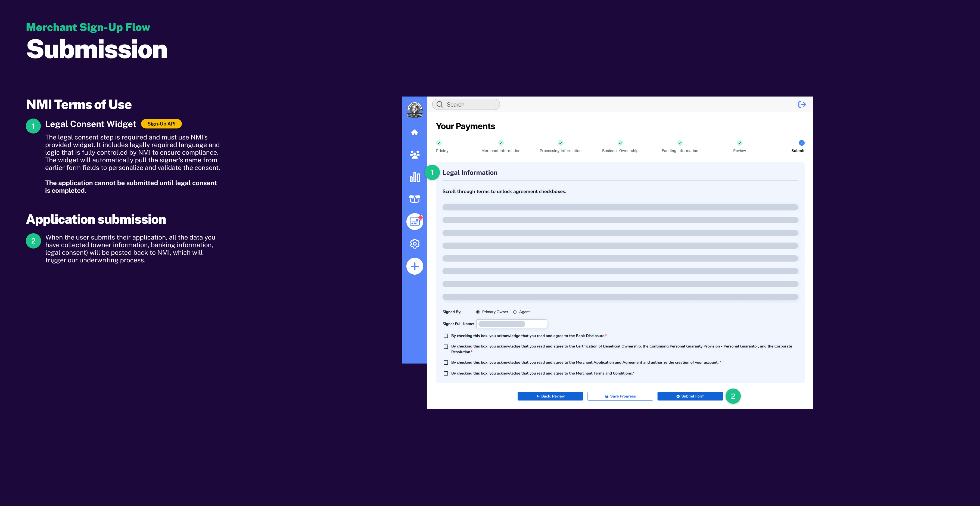The image size is (980, 506).
Task: Select the Primary Owner radio button
Action: (478, 312)
